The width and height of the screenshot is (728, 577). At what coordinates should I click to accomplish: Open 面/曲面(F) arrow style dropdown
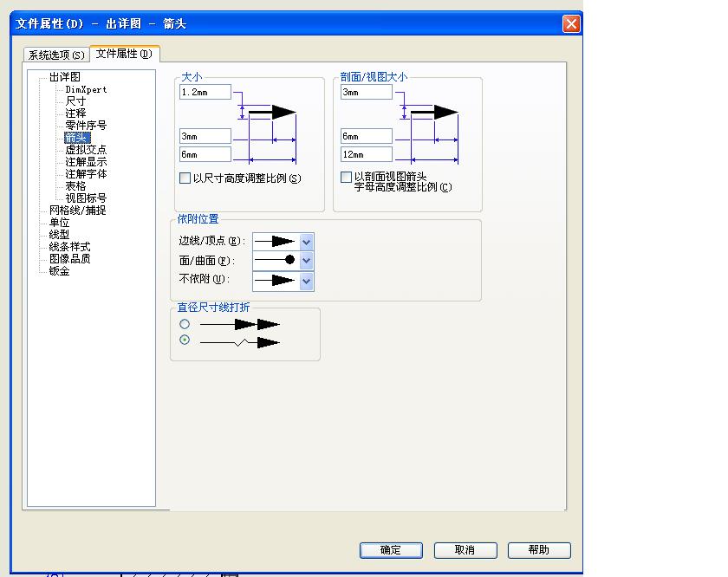[x=307, y=261]
